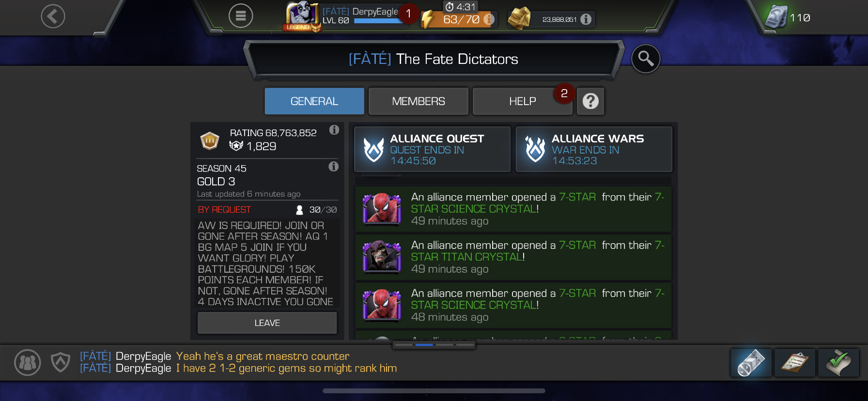Open the green checkmark stamp icon

pos(838,363)
